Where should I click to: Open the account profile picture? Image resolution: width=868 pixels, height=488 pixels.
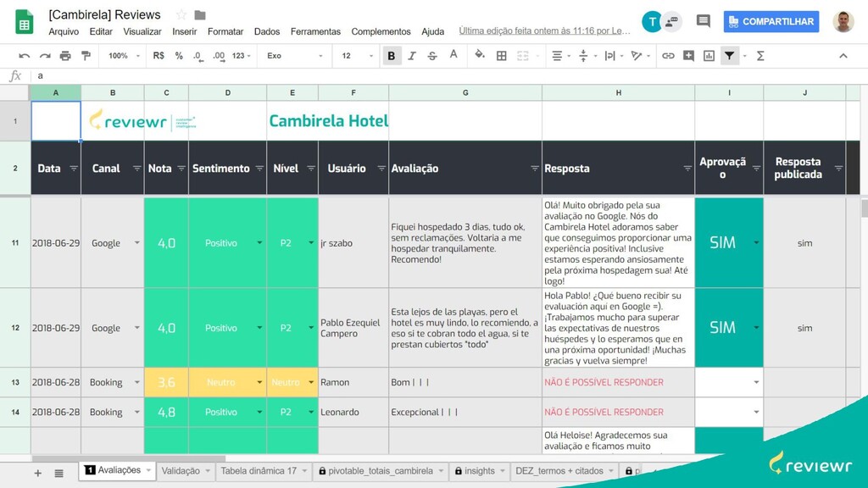coord(843,21)
